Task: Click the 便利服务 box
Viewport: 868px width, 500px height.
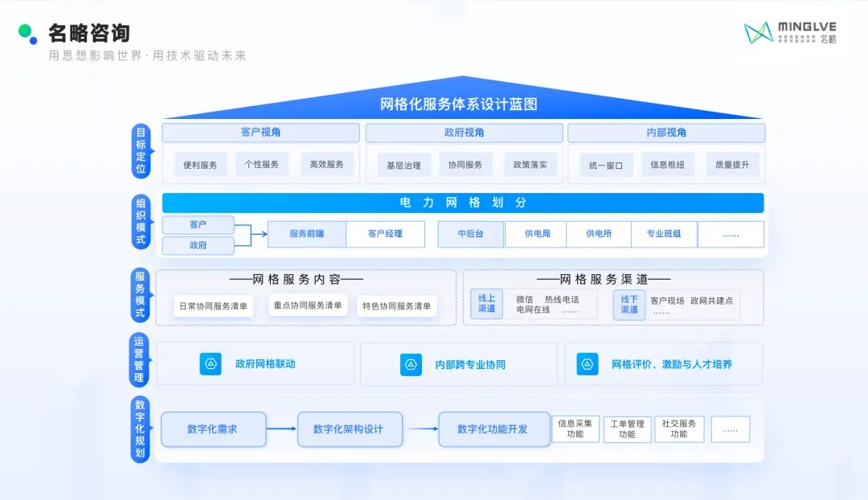Action: coord(201,165)
